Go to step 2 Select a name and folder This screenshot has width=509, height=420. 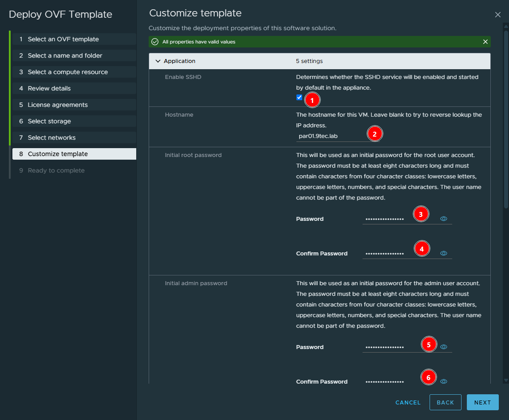pos(74,55)
